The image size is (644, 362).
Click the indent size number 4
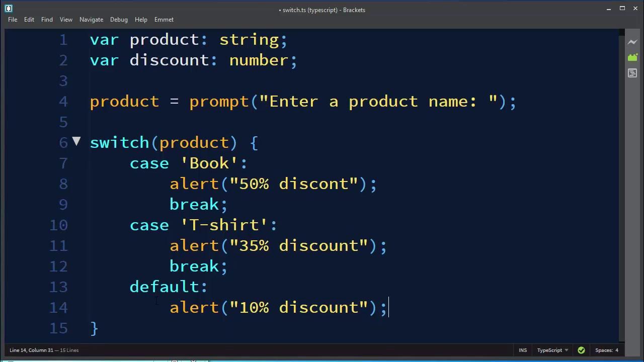[616, 350]
